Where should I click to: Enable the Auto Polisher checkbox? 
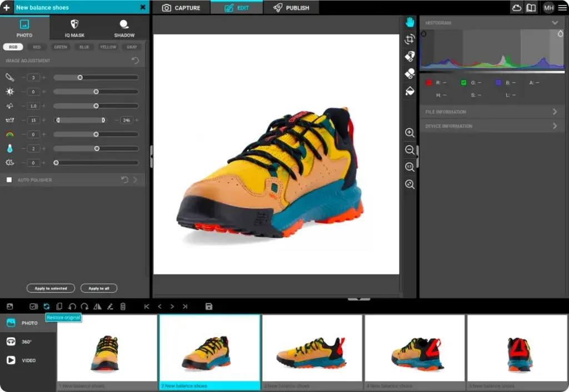tap(8, 179)
